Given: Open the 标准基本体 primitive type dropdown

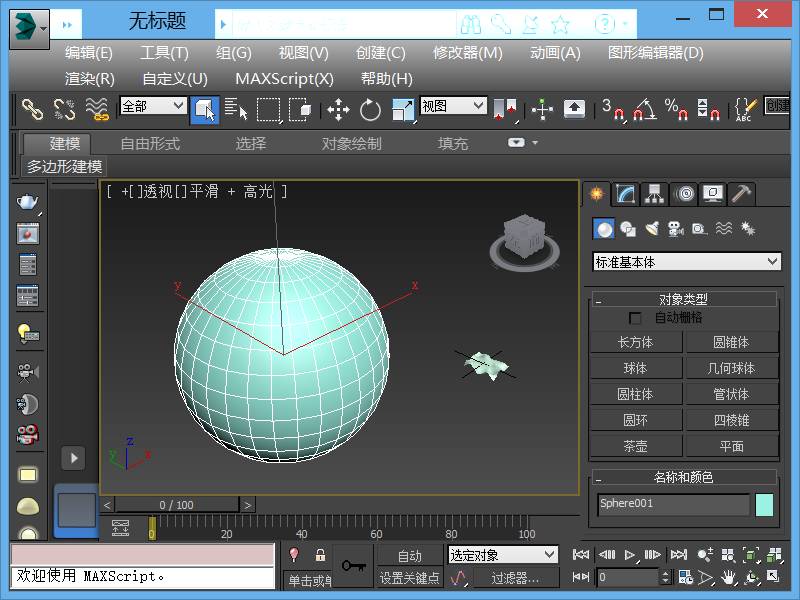Looking at the screenshot, I should click(686, 262).
